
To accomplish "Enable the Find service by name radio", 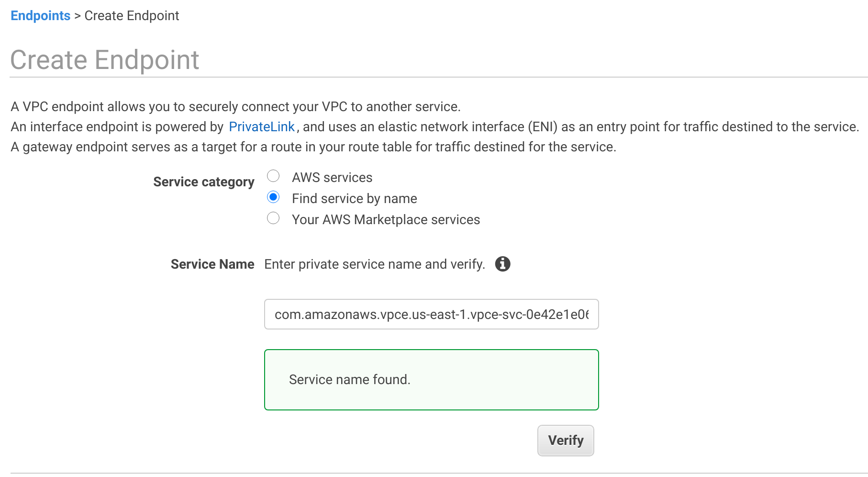I will pos(273,197).
